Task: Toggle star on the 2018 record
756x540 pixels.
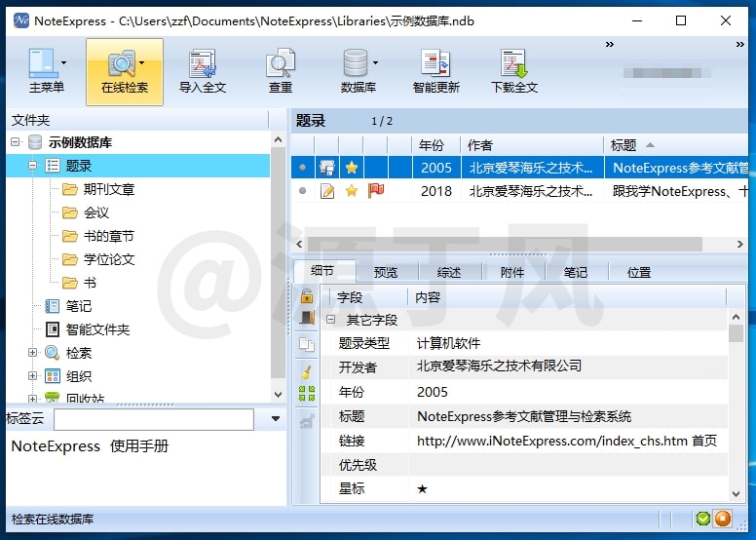Action: click(352, 191)
